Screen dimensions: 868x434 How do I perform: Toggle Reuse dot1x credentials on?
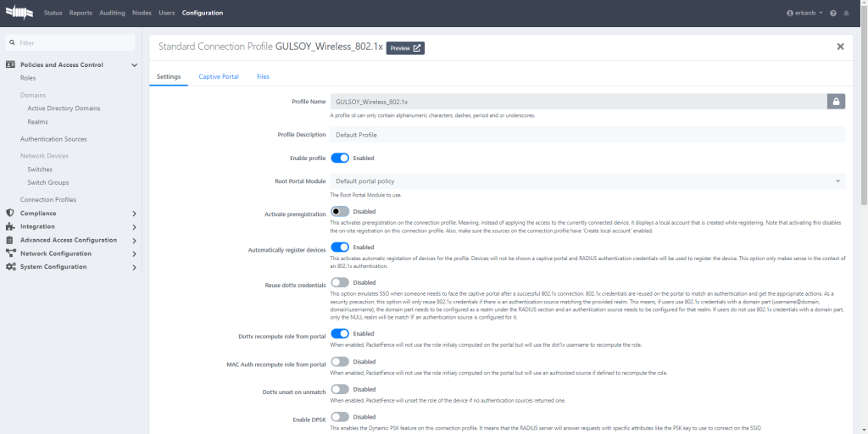(339, 282)
